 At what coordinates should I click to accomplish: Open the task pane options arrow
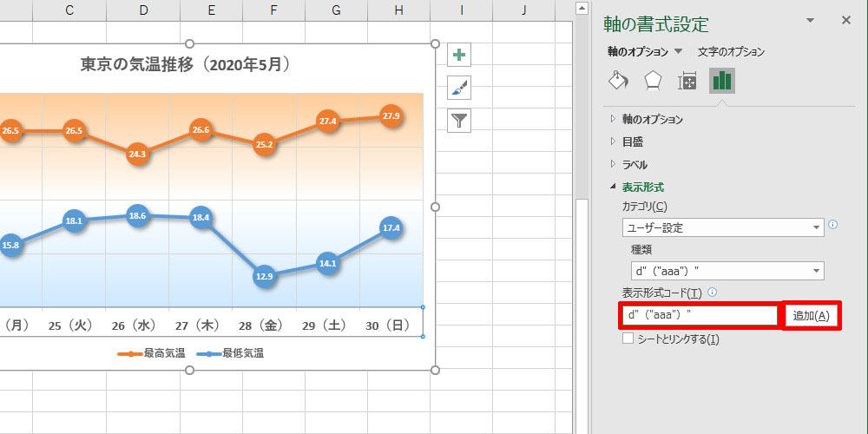pyautogui.click(x=811, y=21)
